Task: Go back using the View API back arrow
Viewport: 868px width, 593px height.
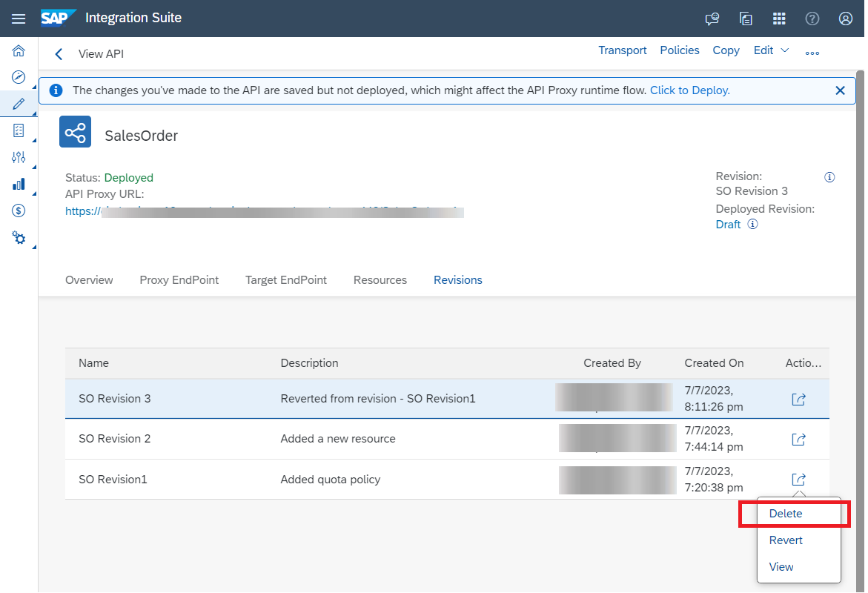Action: click(59, 53)
